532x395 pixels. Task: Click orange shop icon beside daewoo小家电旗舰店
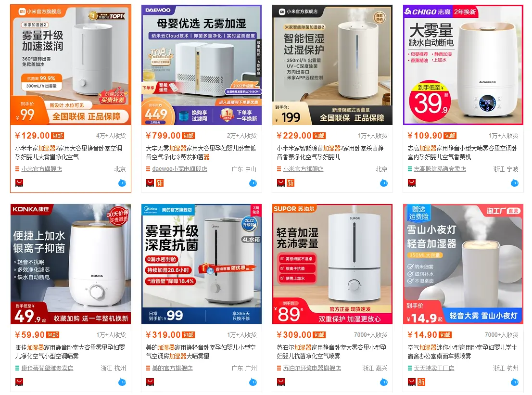tap(148, 169)
